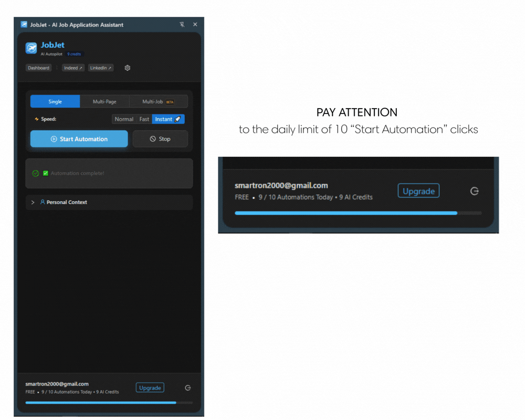
Task: Set speed to Normal
Action: pyautogui.click(x=124, y=119)
